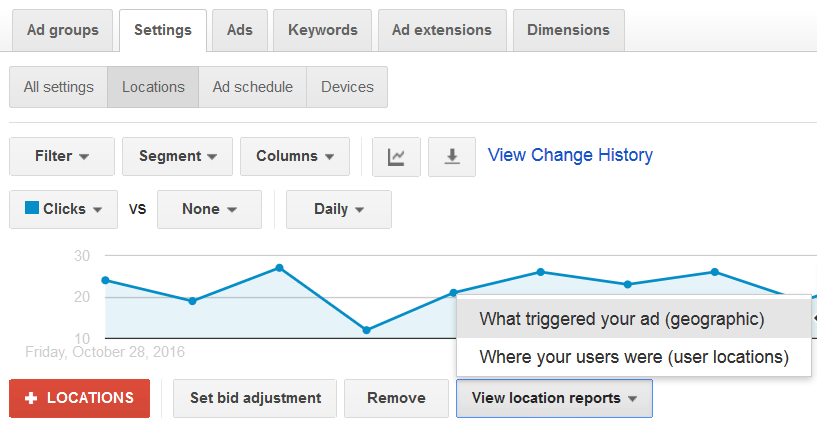Go to the Ad extensions tab
Viewport: 817px width, 422px height.
pos(441,30)
